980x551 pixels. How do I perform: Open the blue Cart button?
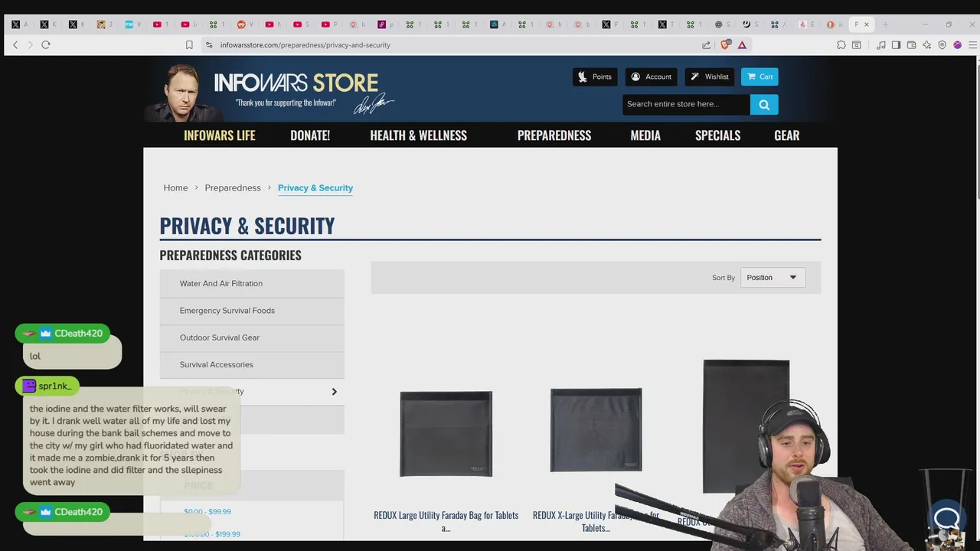(x=759, y=77)
